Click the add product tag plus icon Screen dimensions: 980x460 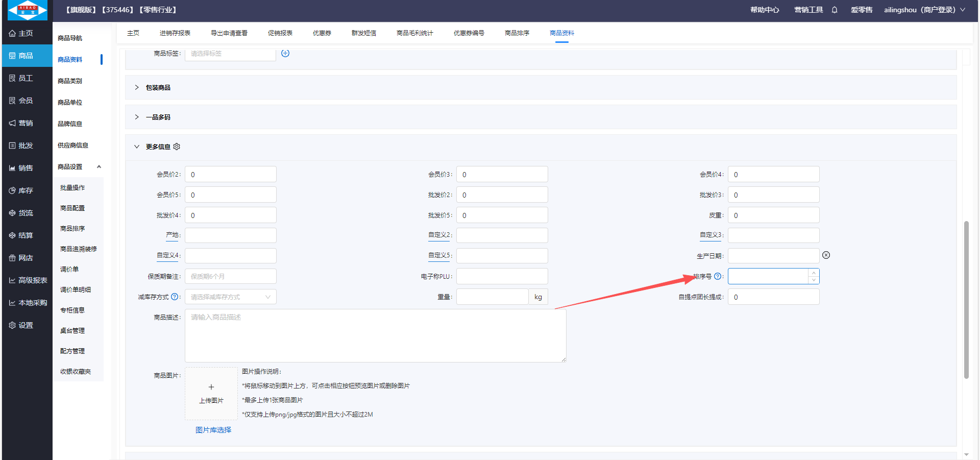point(285,54)
